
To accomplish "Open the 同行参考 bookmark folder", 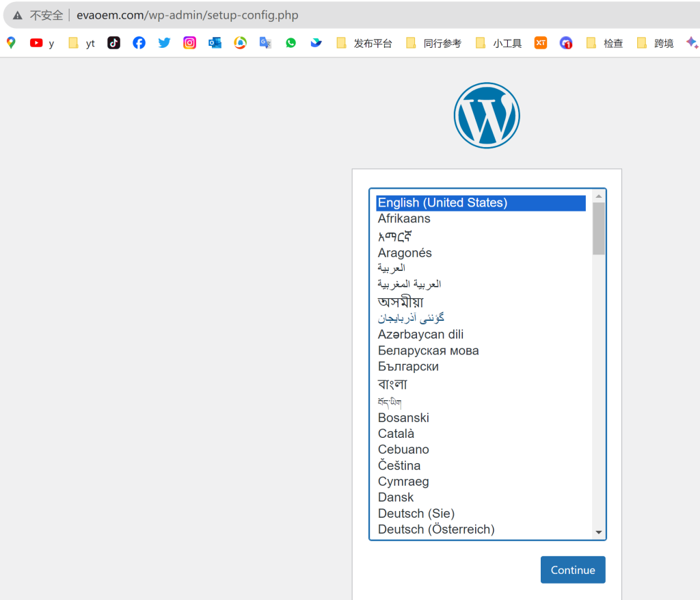I will tap(434, 43).
